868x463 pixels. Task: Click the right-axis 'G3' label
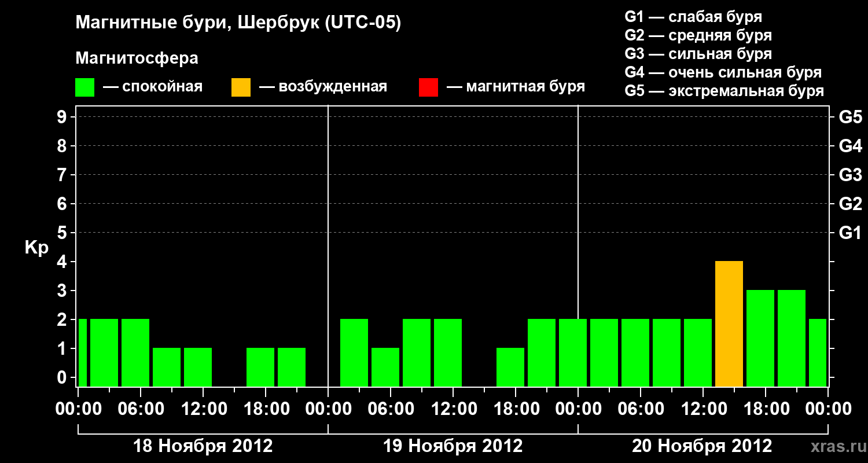click(x=851, y=175)
